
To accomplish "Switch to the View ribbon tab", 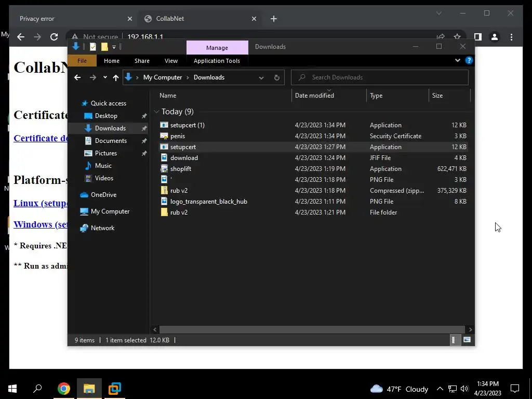I will [x=171, y=61].
